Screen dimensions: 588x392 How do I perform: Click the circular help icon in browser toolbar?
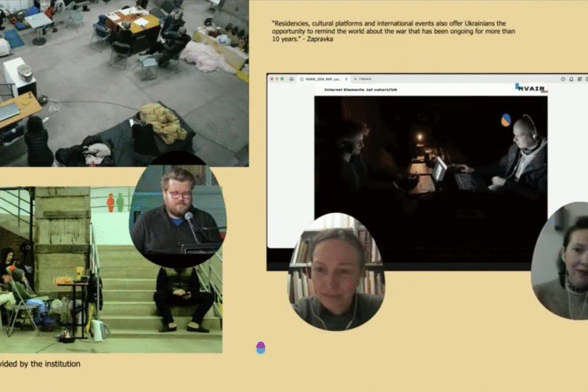pyautogui.click(x=563, y=78)
